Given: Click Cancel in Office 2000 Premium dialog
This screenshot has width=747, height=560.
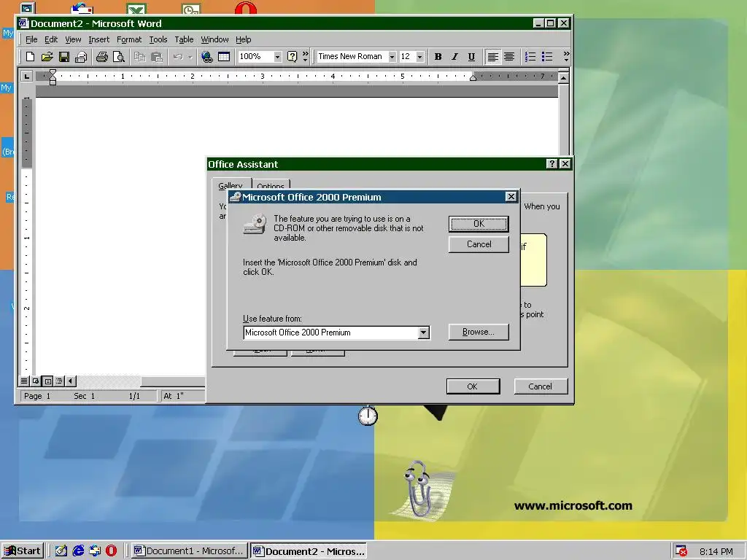Looking at the screenshot, I should 479,244.
